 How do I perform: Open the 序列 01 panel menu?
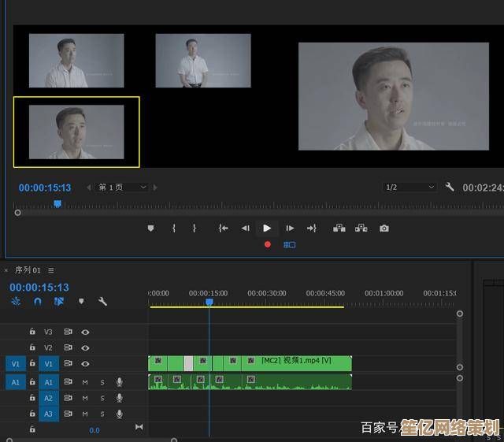tap(51, 270)
